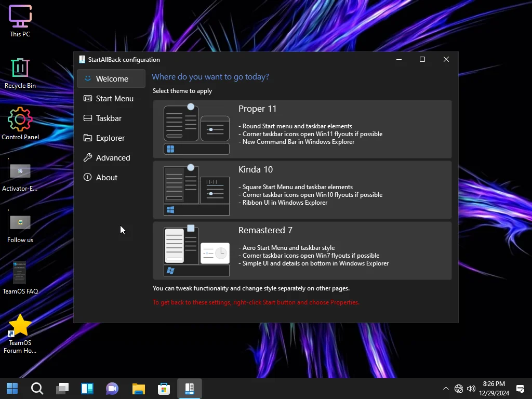The image size is (532, 399).
Task: Apply the Kinda 10 theme
Action: (302, 190)
